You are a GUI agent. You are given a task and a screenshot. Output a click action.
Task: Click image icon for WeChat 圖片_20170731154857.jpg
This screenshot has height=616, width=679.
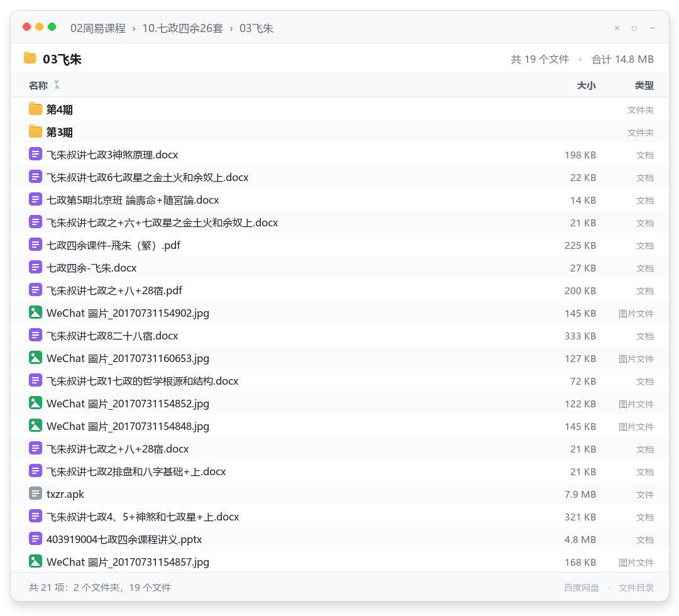coord(35,562)
